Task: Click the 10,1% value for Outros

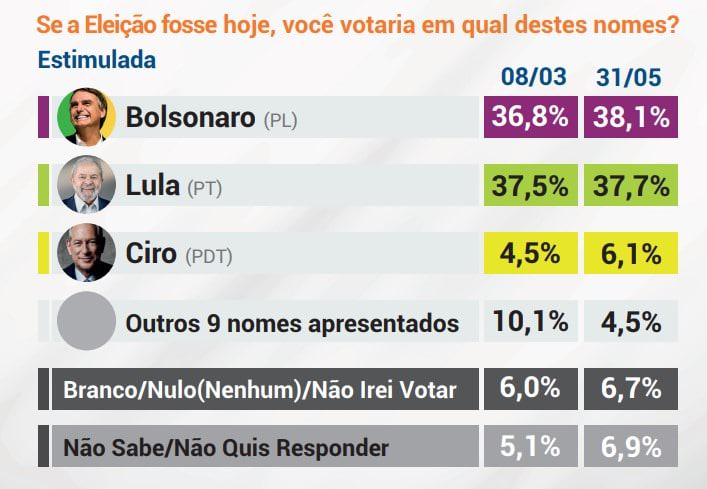Action: 531,321
